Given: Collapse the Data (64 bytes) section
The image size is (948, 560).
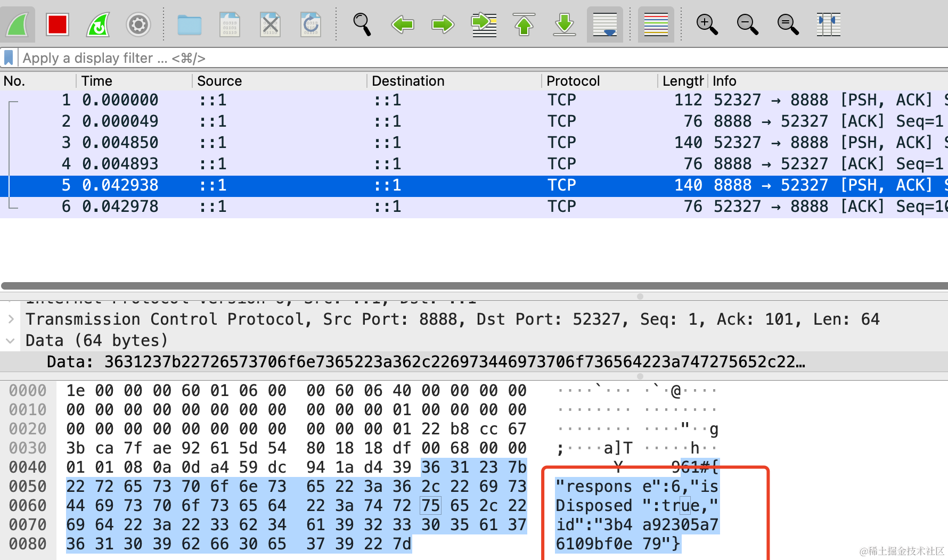Looking at the screenshot, I should 11,340.
